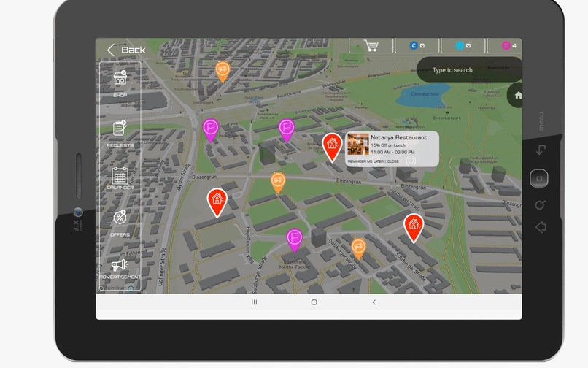
Task: Tap Android back chevron in navigation bar
Action: [374, 302]
